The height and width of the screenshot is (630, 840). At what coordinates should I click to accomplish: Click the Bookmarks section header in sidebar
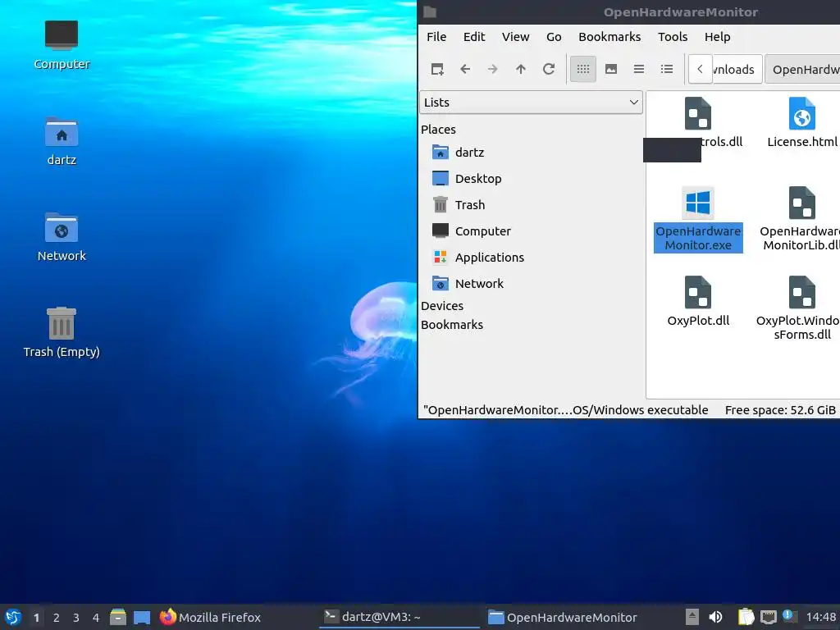pos(452,325)
